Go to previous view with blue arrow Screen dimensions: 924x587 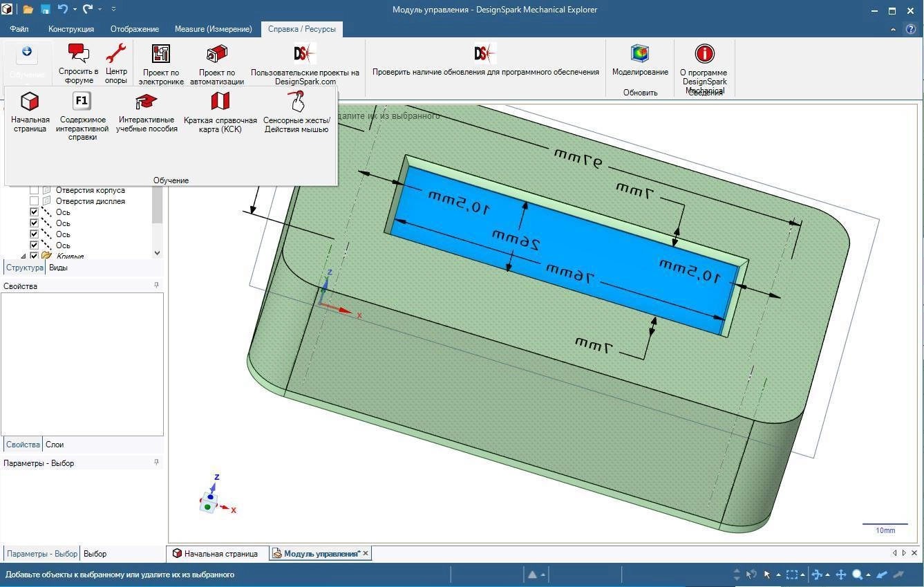[x=882, y=575]
